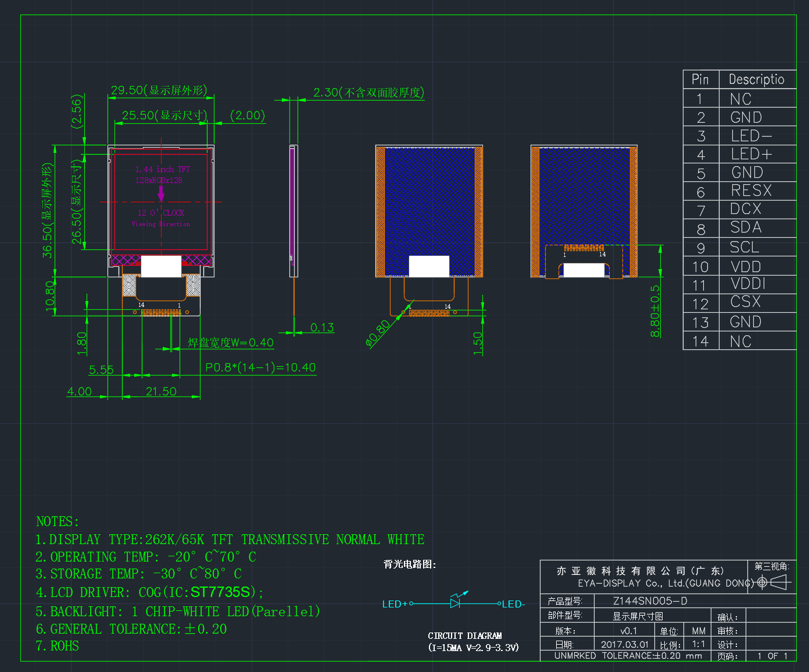Click the "2017.03.01" date cell
Image resolution: width=809 pixels, height=672 pixels.
625,644
